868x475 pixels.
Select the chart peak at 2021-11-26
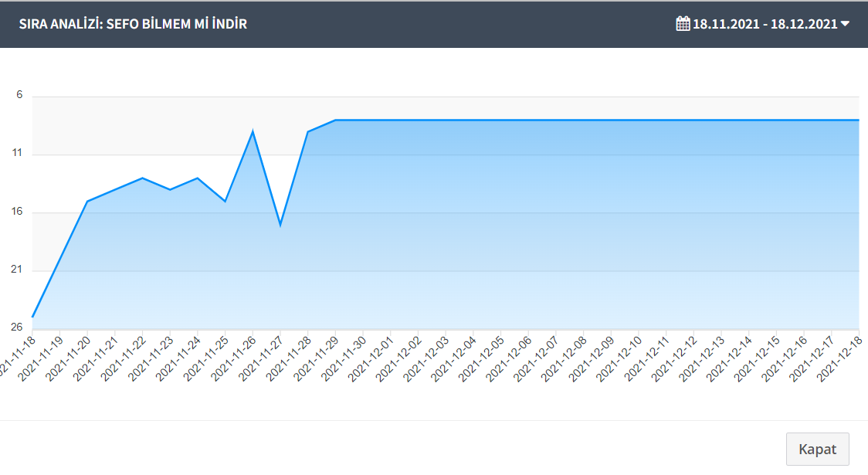253,131
